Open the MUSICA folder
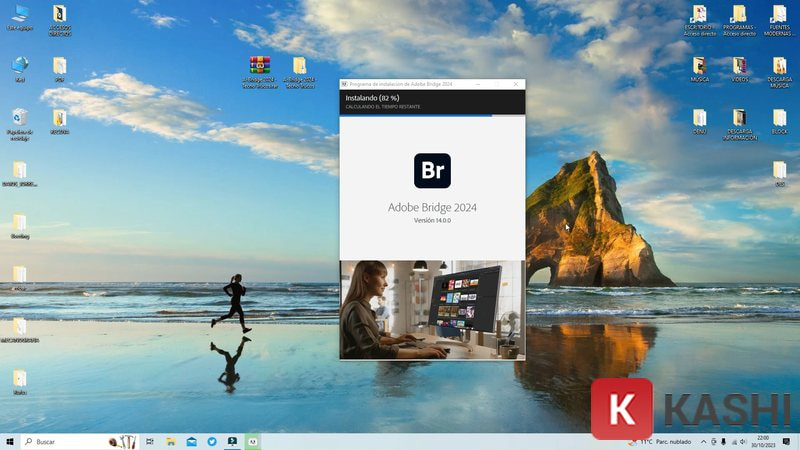 [699, 70]
